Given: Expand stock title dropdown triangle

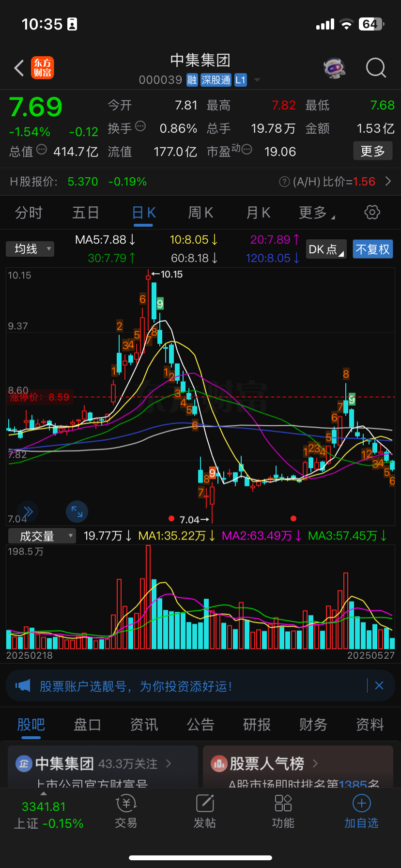Looking at the screenshot, I should click(257, 80).
